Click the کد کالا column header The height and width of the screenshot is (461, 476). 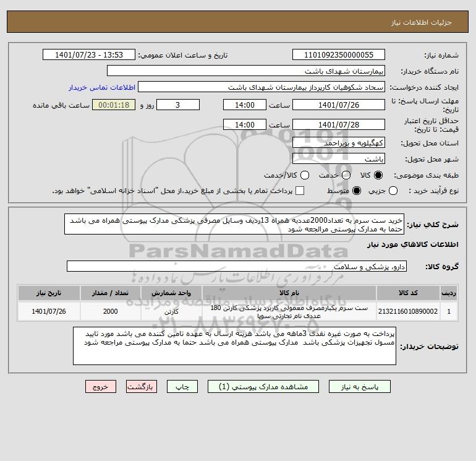(x=408, y=293)
